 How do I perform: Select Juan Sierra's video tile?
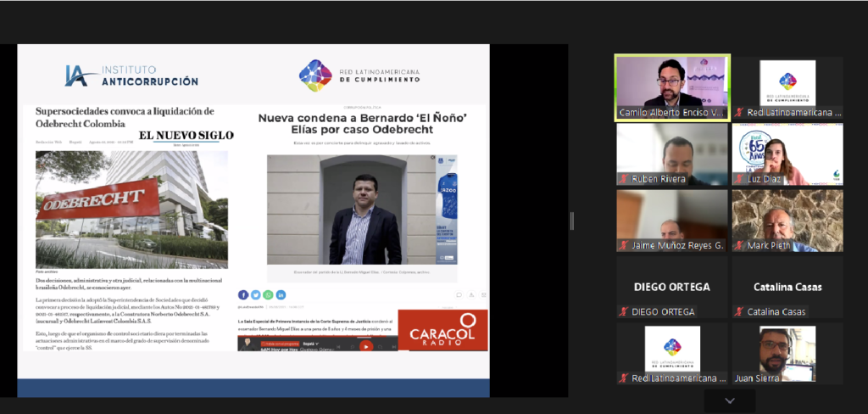coord(787,354)
